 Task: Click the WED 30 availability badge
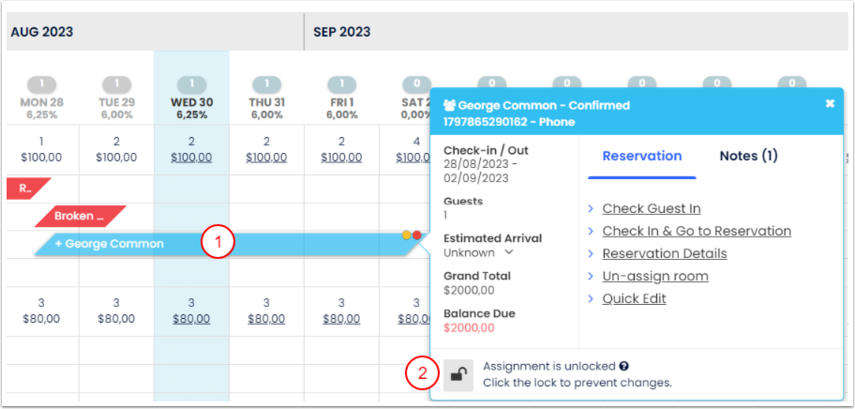click(x=191, y=85)
